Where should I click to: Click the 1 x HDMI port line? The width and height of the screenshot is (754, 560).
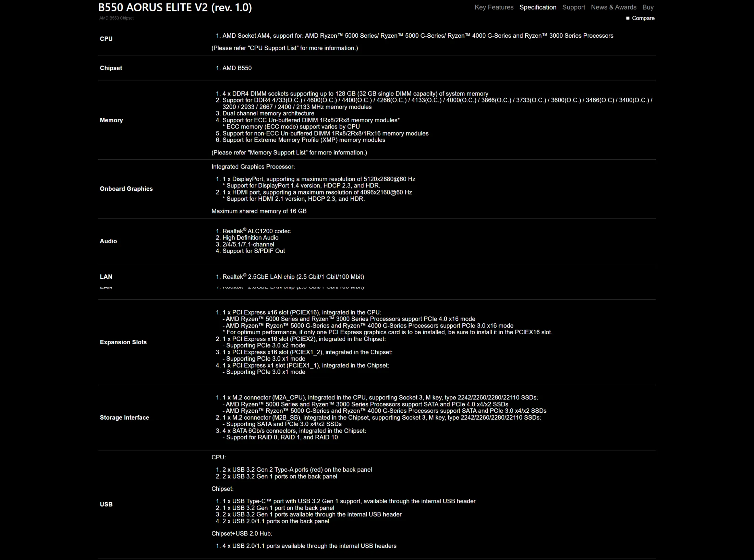(317, 192)
